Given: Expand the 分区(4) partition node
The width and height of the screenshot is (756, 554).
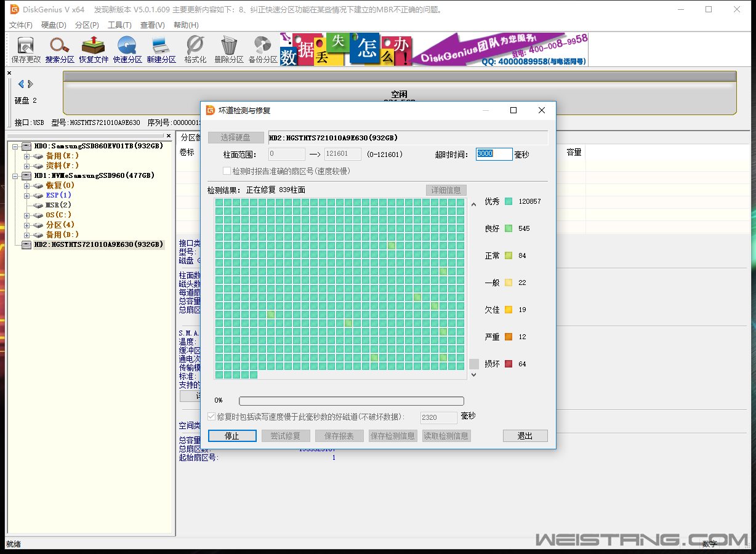Looking at the screenshot, I should pyautogui.click(x=26, y=225).
